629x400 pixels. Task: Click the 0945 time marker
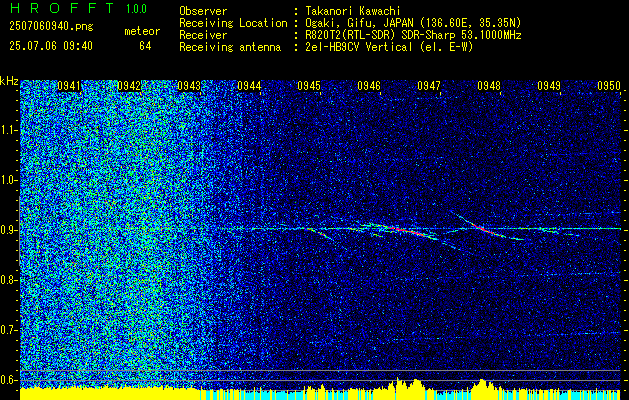coord(309,86)
